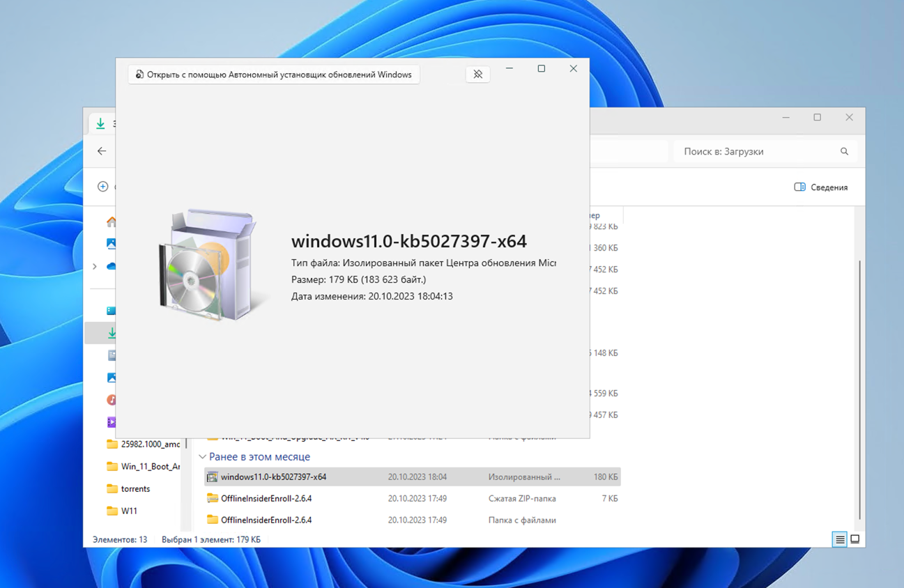Close the preview window

tap(573, 68)
